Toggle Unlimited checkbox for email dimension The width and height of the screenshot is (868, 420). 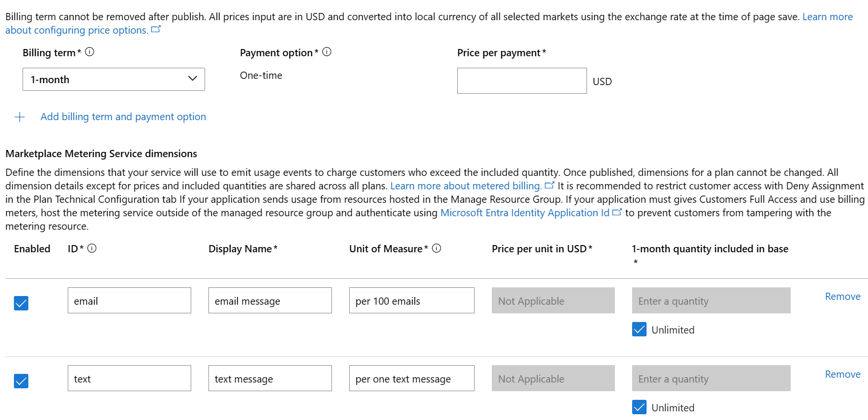click(639, 330)
